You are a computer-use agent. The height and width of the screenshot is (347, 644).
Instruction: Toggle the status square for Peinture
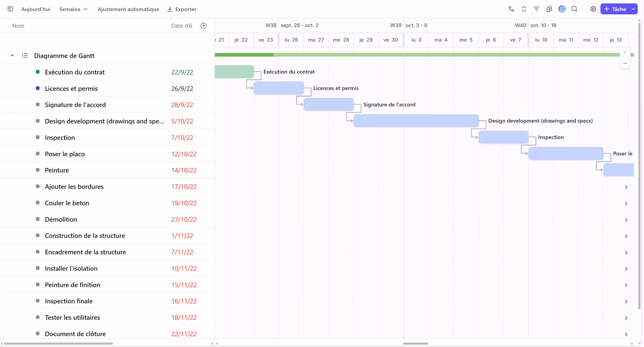(37, 170)
